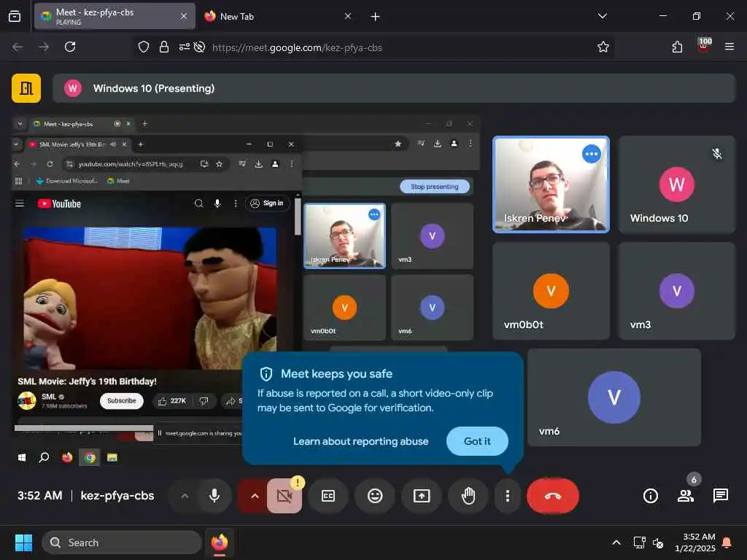Open chat with everyone icon

point(720,496)
